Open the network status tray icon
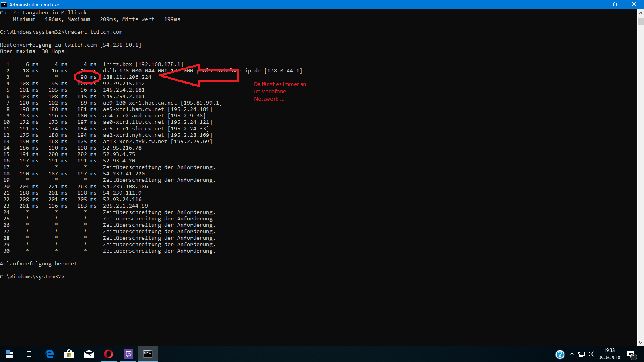644x362 pixels. (582, 354)
